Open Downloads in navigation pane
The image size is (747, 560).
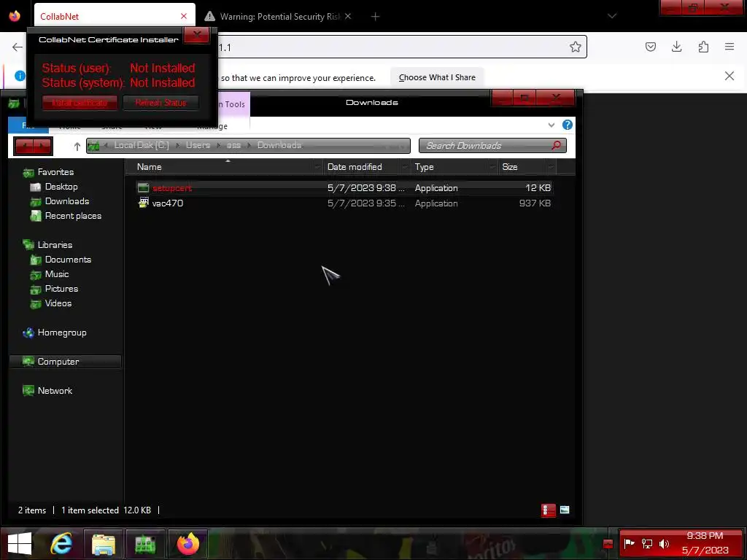pyautogui.click(x=66, y=201)
